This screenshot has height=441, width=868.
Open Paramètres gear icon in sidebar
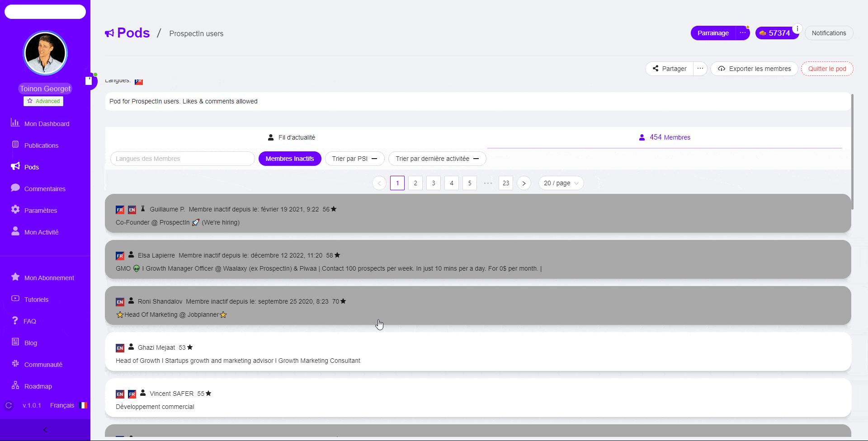click(x=15, y=210)
